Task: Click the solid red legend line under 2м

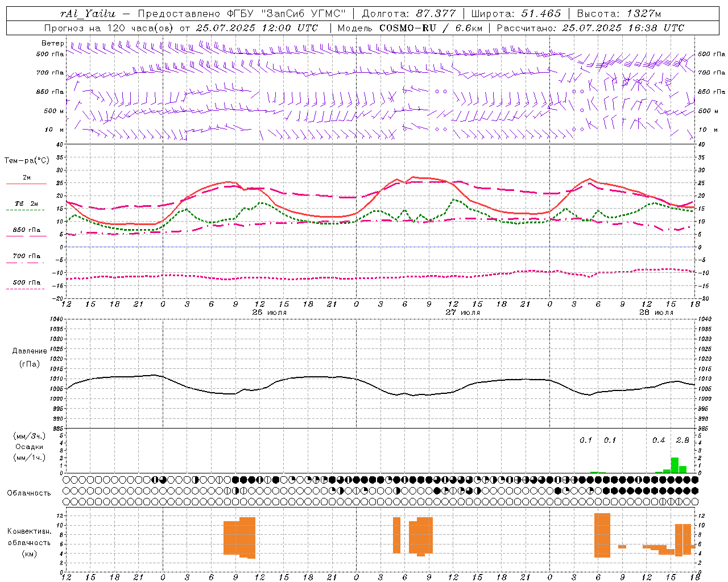Action: tap(26, 184)
